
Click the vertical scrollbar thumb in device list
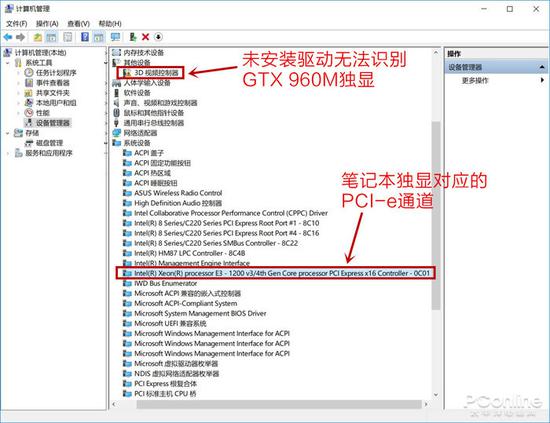(x=436, y=215)
